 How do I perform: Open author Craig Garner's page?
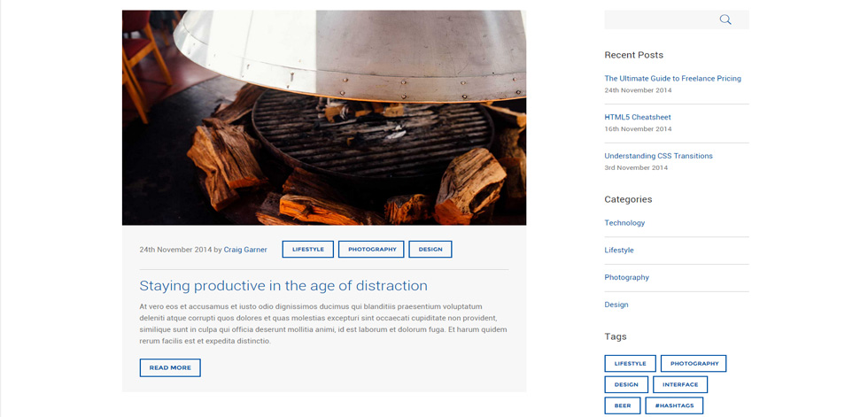point(245,250)
